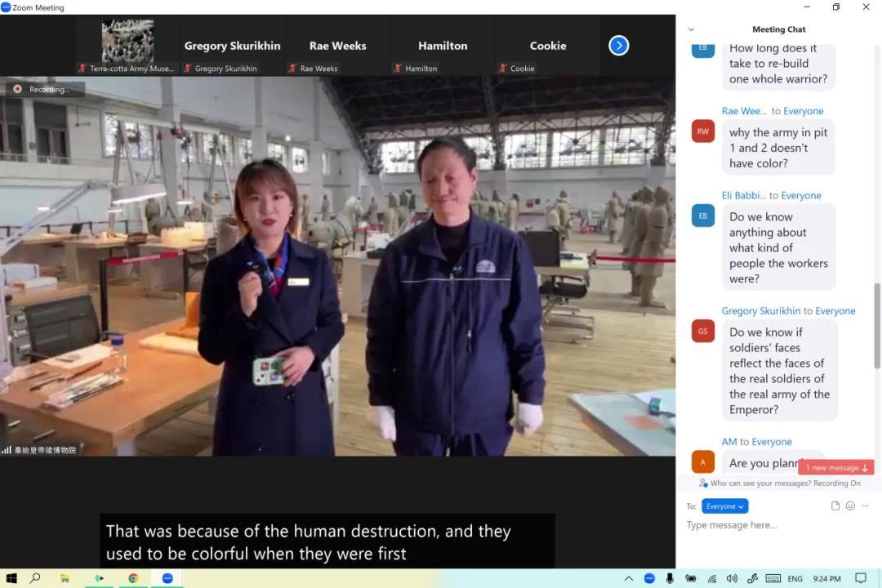This screenshot has width=882, height=588.
Task: Open the Windows notification center icon
Action: (x=860, y=578)
